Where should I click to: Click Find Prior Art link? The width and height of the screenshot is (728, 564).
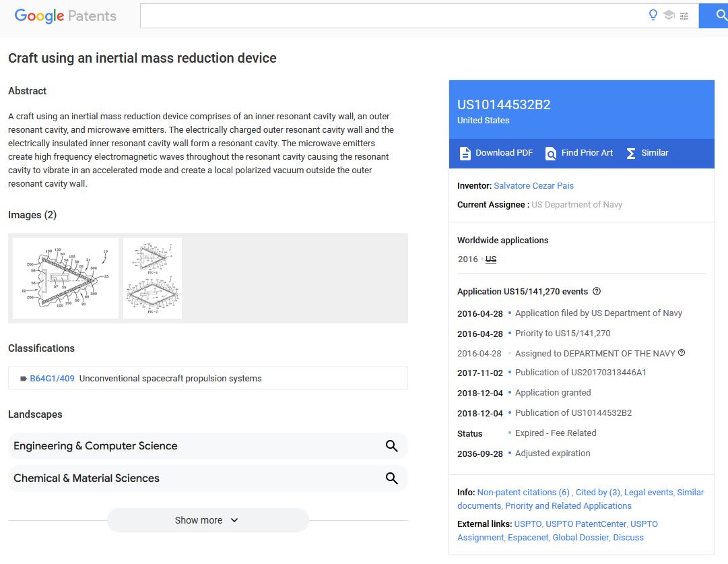tap(587, 153)
